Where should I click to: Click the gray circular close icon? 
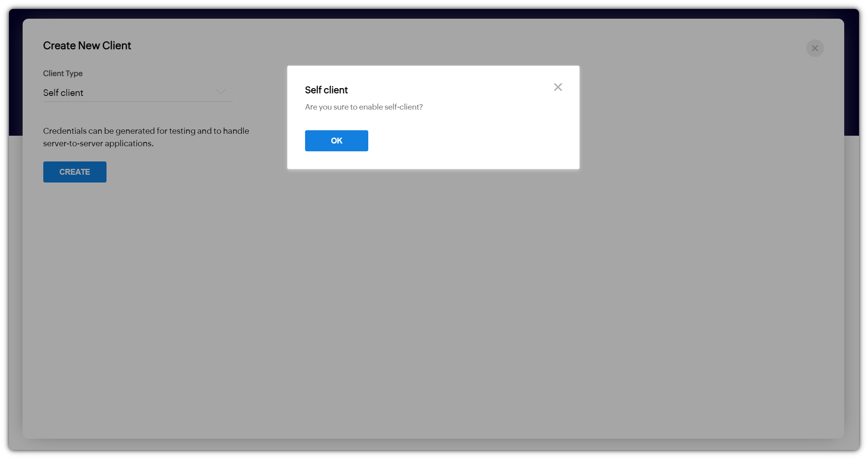point(815,48)
